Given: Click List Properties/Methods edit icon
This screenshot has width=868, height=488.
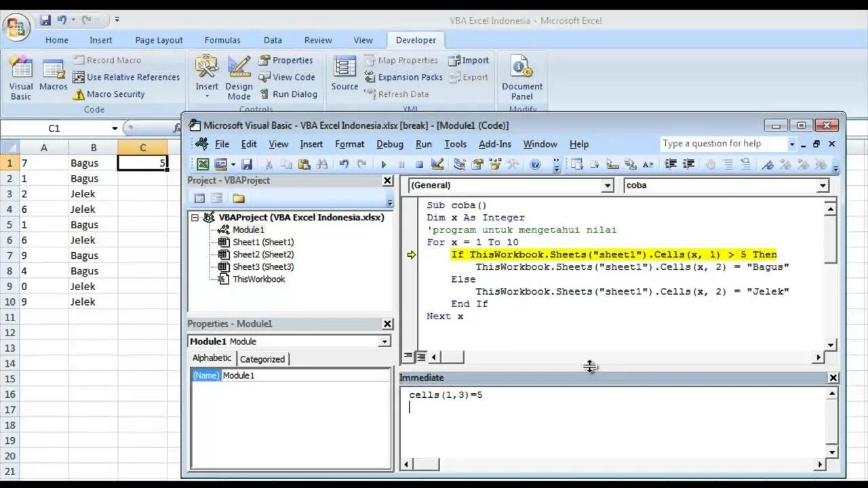Looking at the screenshot, I should tap(577, 164).
